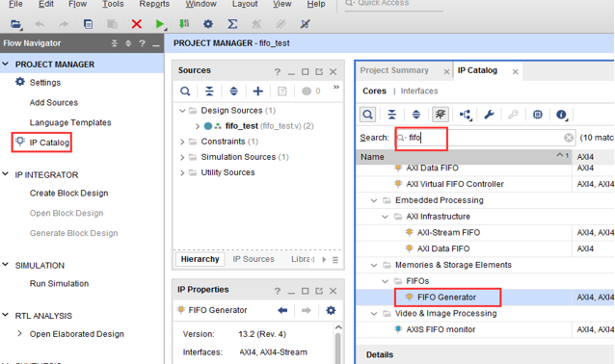Screen dimensions: 615x364
Task: Open the Flow menu
Action: tap(77, 4)
